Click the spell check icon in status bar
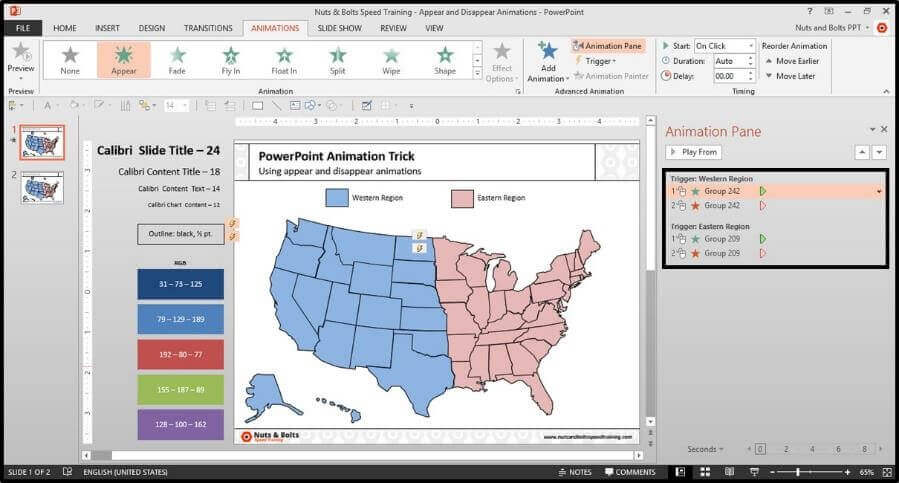 (x=67, y=472)
